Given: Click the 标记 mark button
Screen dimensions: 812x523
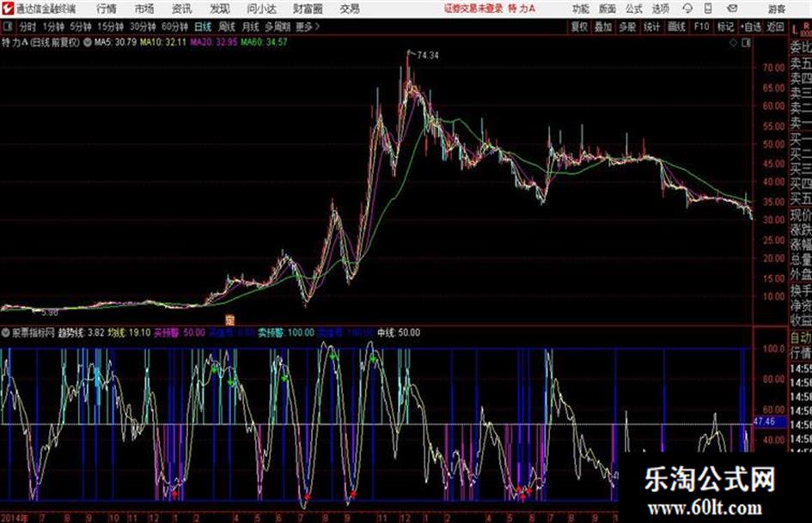Looking at the screenshot, I should (x=725, y=27).
